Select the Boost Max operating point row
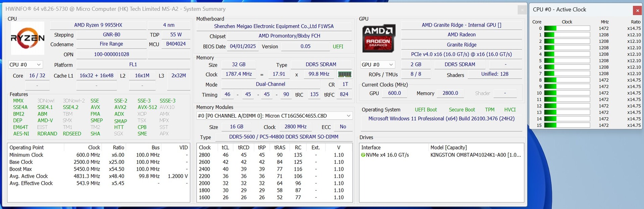 pos(99,169)
